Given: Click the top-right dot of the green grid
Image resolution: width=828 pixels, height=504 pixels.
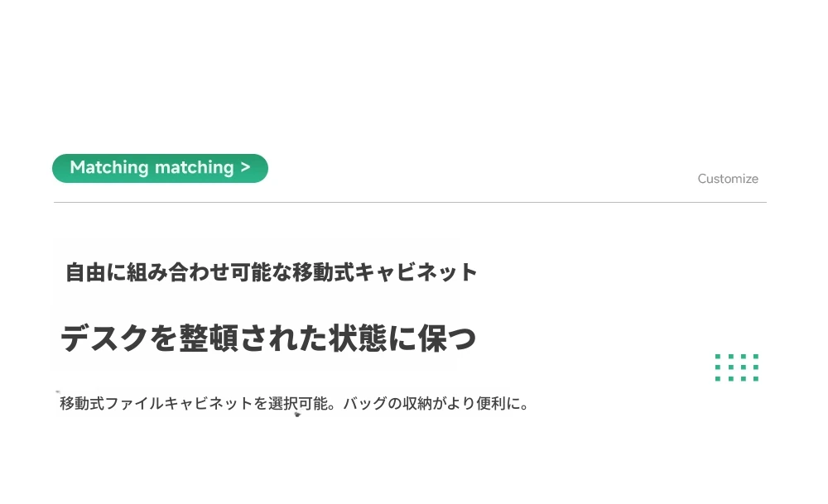Looking at the screenshot, I should coord(756,356).
